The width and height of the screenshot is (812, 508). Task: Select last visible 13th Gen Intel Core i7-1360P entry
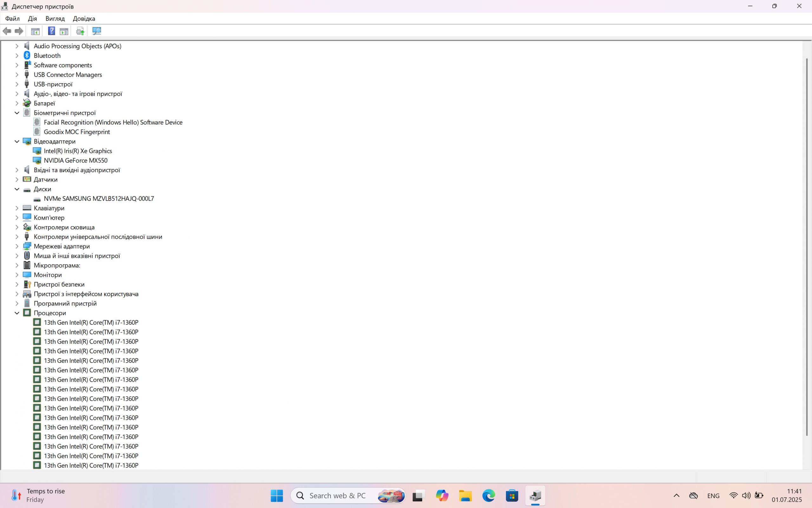click(x=91, y=465)
